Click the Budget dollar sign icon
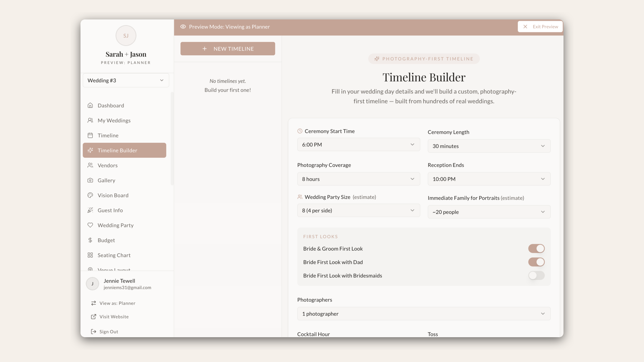The image size is (644, 362). (90, 240)
